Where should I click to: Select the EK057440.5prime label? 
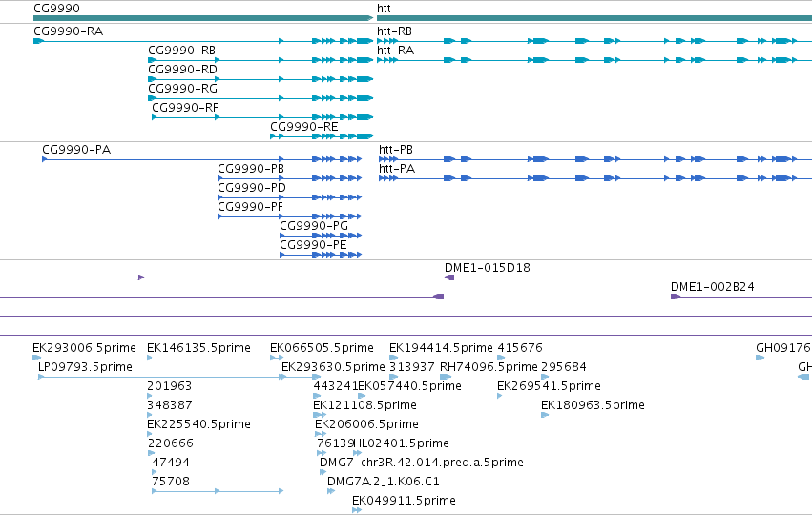(x=410, y=386)
